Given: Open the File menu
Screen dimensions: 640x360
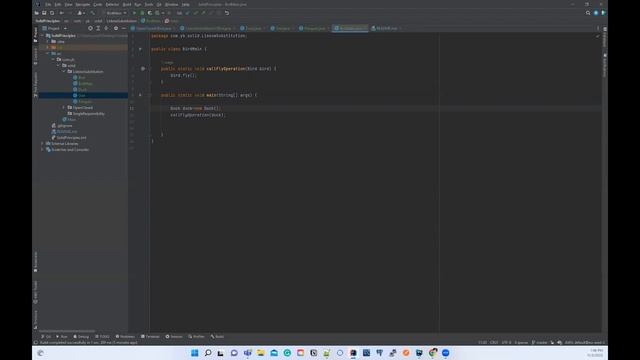Looking at the screenshot, I should (x=48, y=4).
